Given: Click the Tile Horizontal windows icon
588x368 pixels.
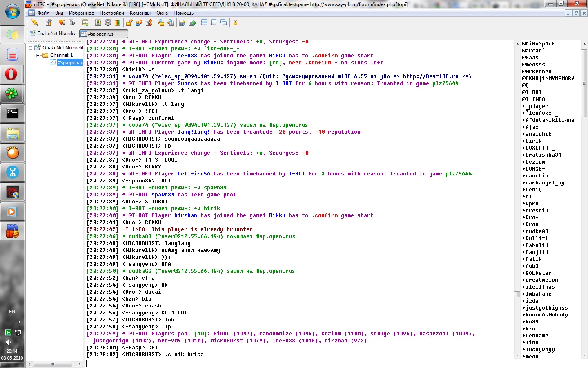Looking at the screenshot, I should coord(204,22).
